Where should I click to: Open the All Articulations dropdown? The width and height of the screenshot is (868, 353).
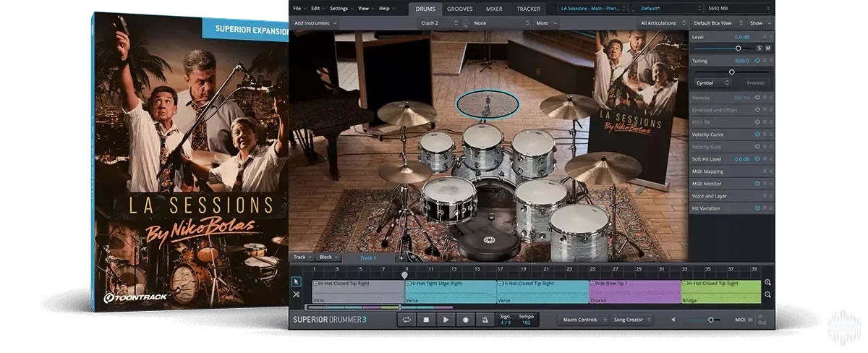pos(663,23)
